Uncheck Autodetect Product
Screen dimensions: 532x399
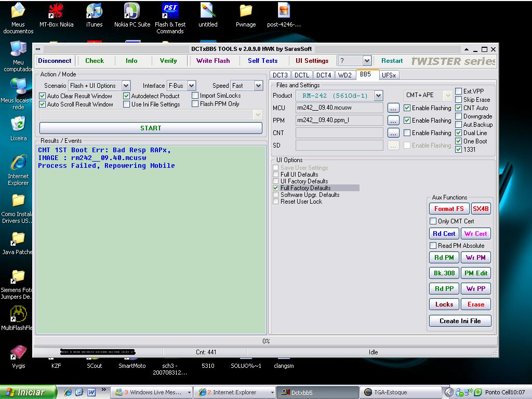(127, 96)
